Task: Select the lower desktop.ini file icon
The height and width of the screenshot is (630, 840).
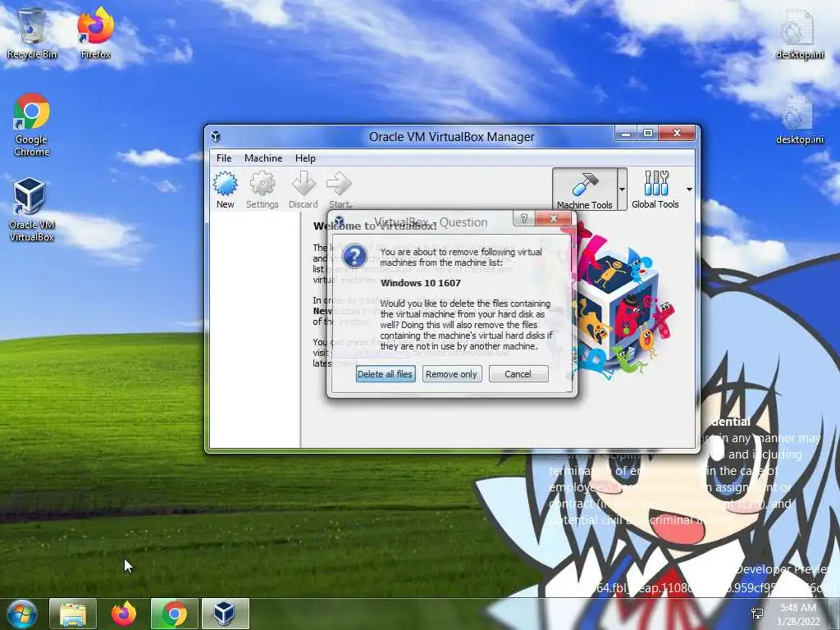Action: (800, 120)
